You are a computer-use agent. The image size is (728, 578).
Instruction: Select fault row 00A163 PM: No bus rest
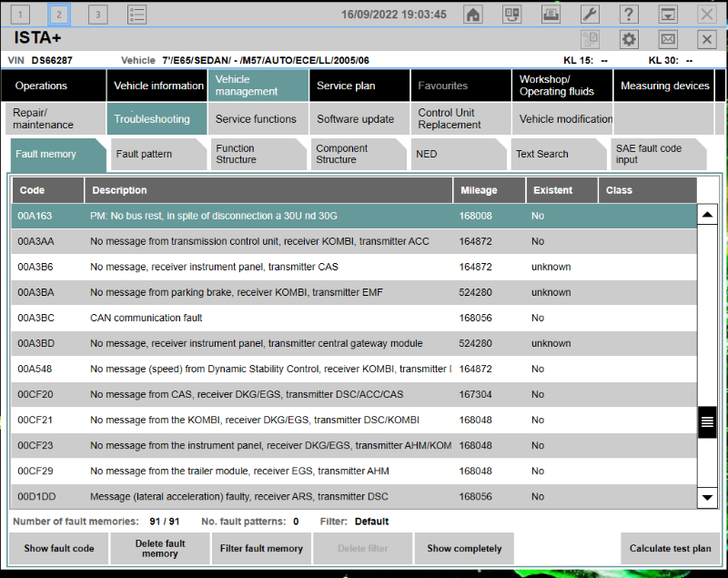[x=354, y=216]
